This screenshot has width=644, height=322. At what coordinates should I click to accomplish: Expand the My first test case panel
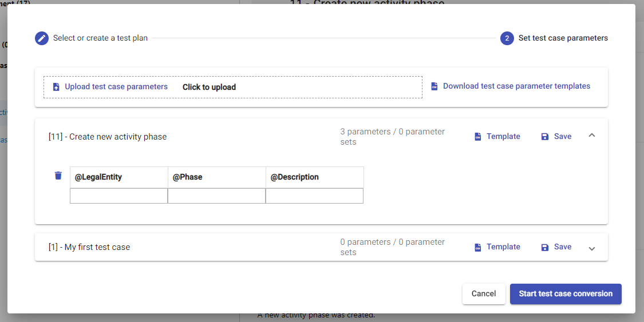592,248
